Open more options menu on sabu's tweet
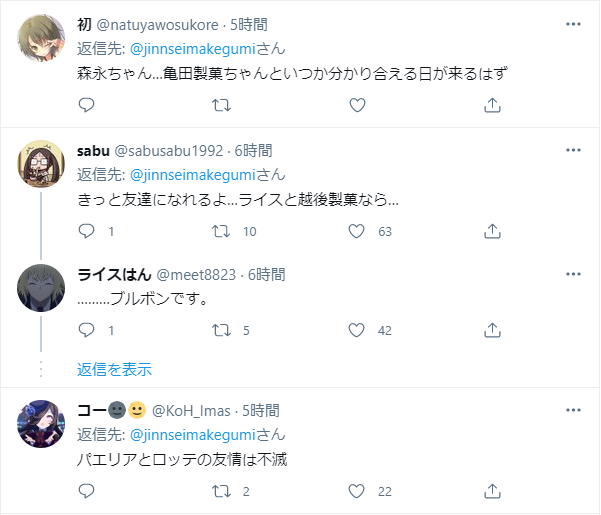Image resolution: width=601 pixels, height=515 pixels. 573,150
